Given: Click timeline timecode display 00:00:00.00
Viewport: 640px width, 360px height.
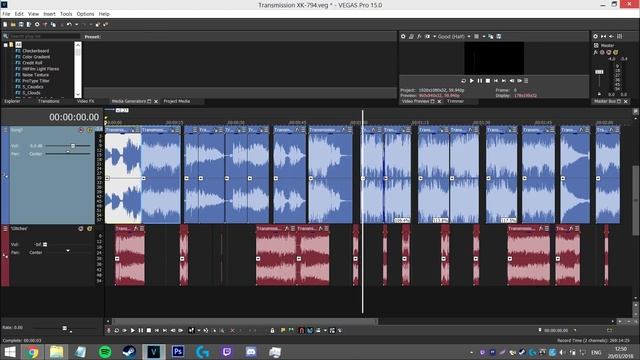Looking at the screenshot, I should click(x=74, y=117).
